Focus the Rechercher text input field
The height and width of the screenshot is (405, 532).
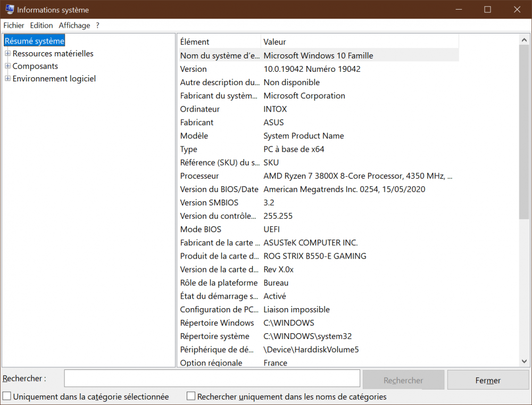pyautogui.click(x=212, y=378)
